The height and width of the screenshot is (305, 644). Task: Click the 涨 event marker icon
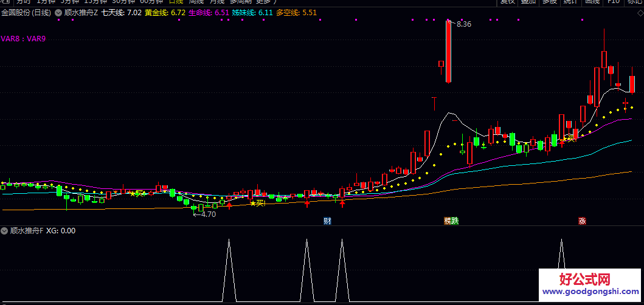point(582,221)
